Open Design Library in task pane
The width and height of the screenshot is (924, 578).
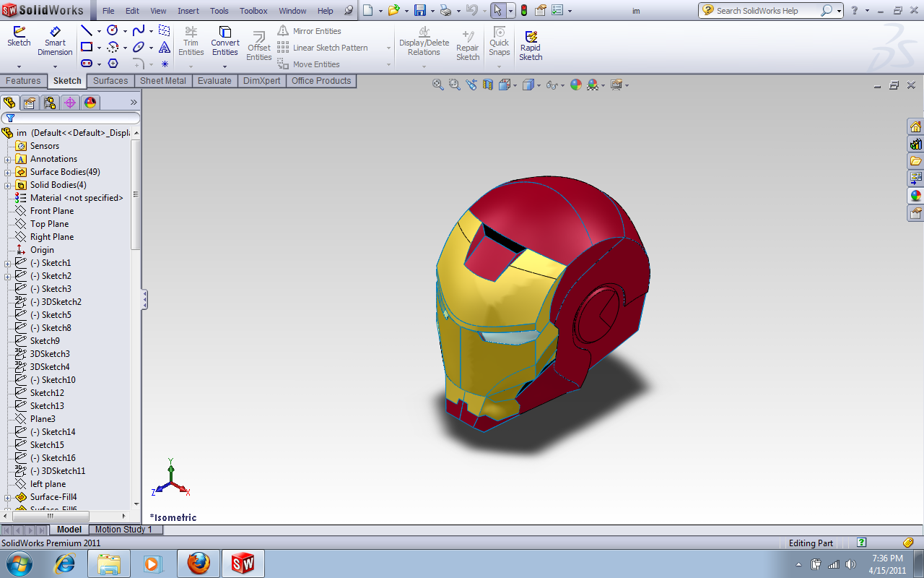pos(915,144)
